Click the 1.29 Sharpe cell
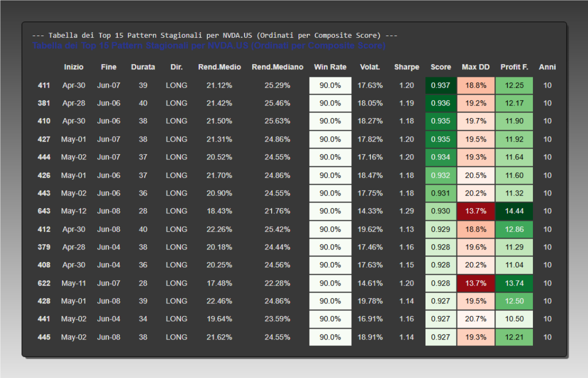Image resolution: width=588 pixels, height=378 pixels. tap(407, 211)
